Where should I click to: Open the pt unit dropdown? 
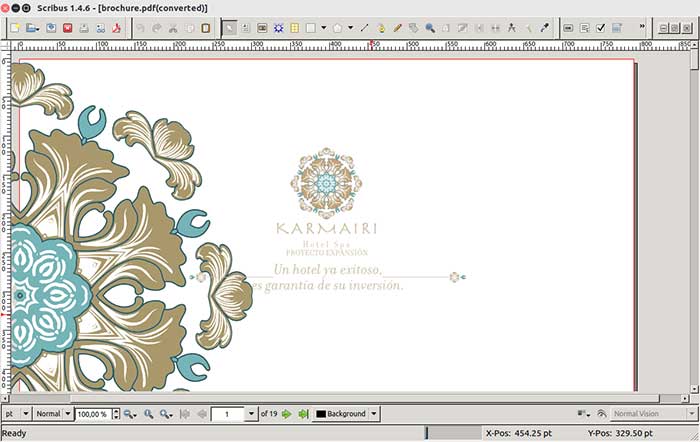(17, 414)
